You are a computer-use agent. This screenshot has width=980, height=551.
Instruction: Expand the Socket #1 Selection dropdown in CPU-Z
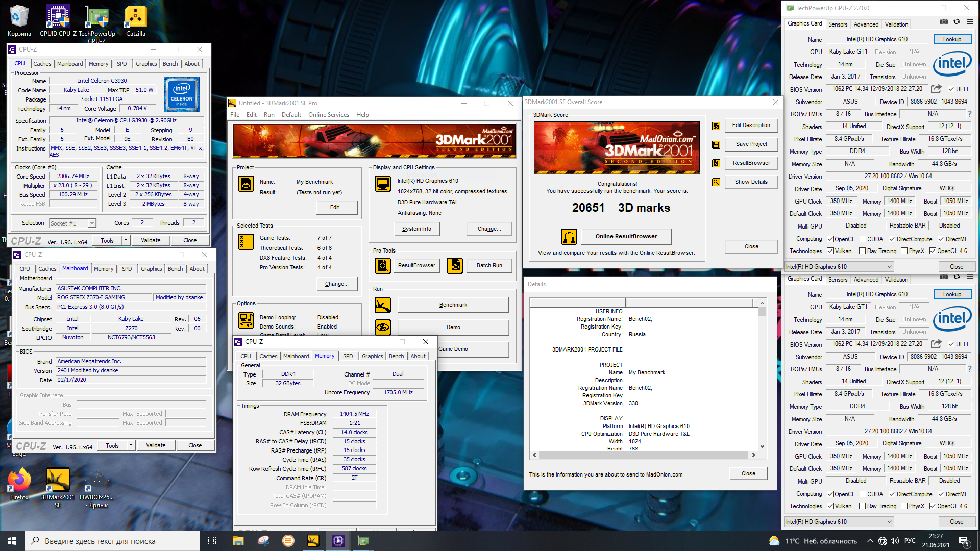(92, 223)
